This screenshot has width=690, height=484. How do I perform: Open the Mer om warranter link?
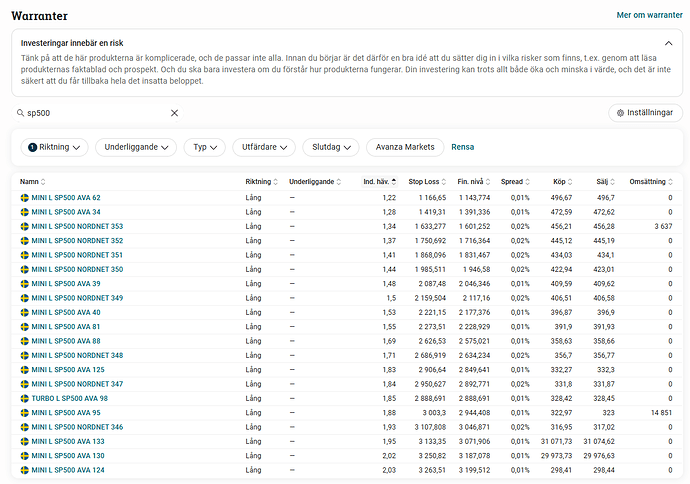649,16
